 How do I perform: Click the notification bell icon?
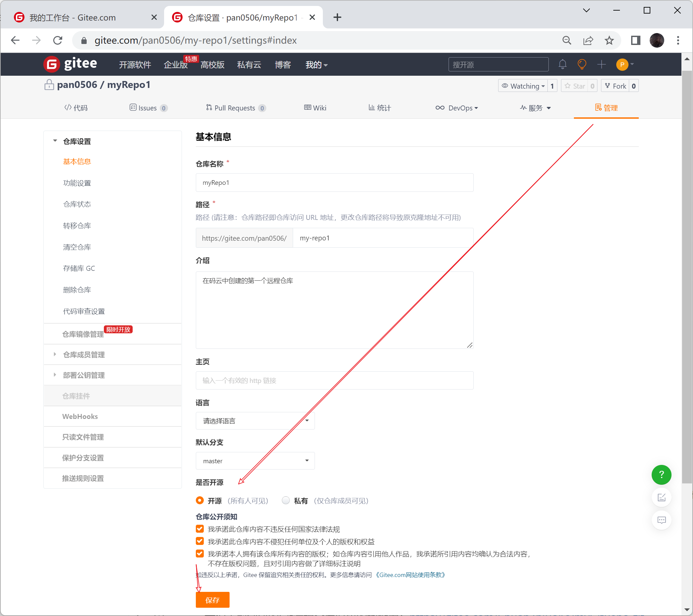coord(562,64)
